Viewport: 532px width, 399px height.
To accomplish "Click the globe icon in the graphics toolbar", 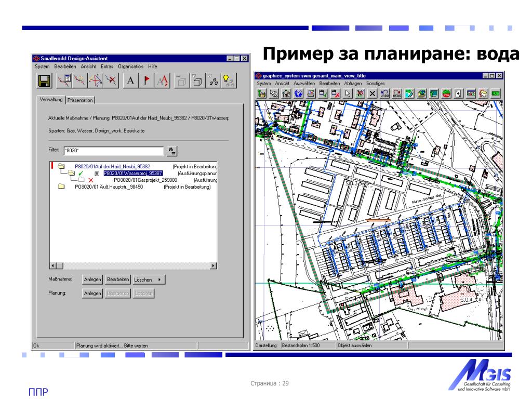I will tap(299, 94).
